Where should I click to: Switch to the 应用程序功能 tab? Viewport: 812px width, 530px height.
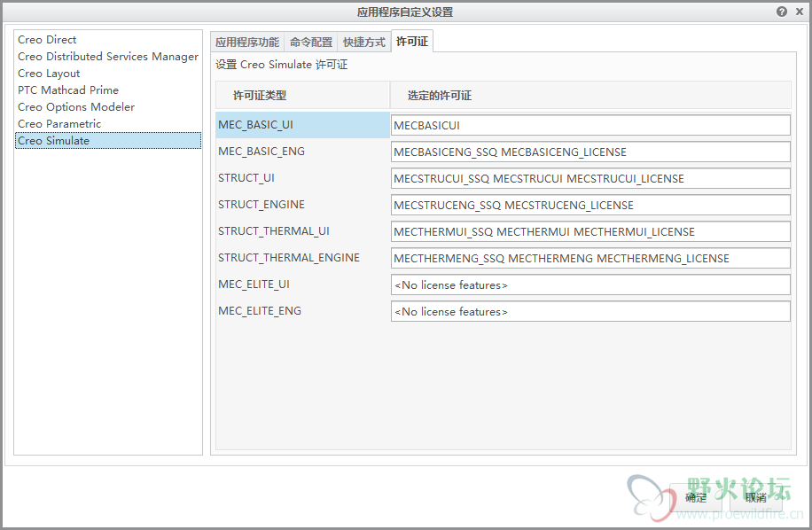247,42
